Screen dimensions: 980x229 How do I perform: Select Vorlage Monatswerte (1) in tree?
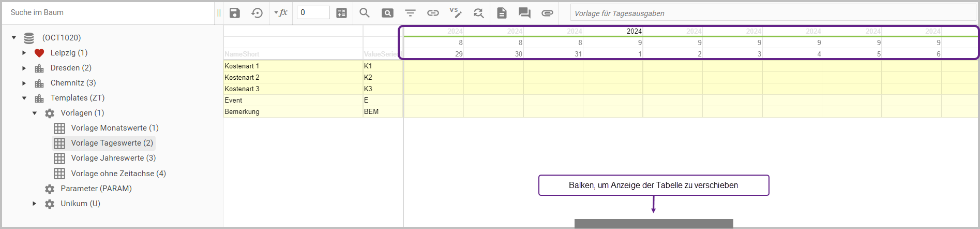click(x=114, y=128)
